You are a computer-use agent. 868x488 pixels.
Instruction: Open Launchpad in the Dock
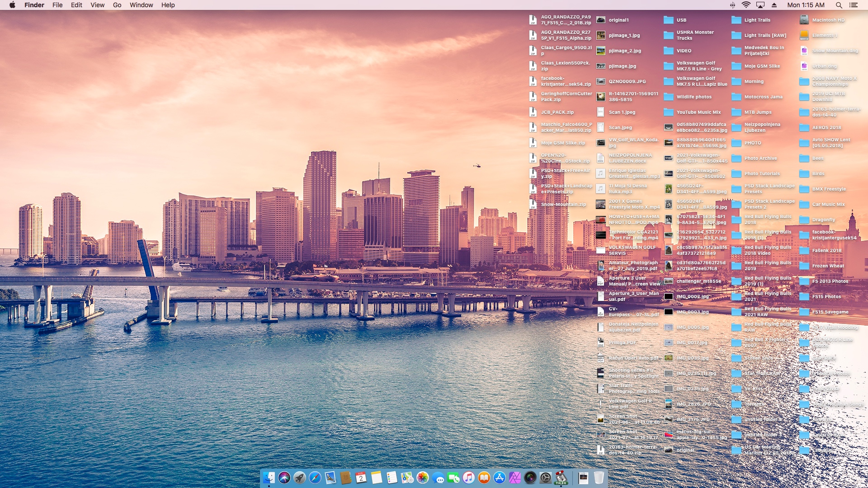[x=300, y=478]
